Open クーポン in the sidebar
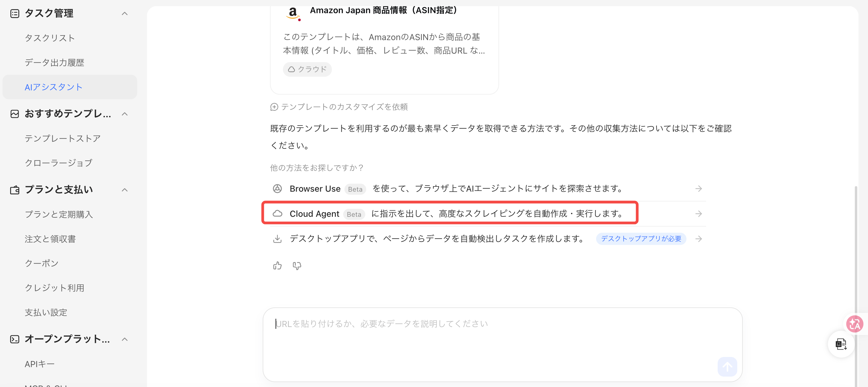This screenshot has height=387, width=868. point(42,263)
